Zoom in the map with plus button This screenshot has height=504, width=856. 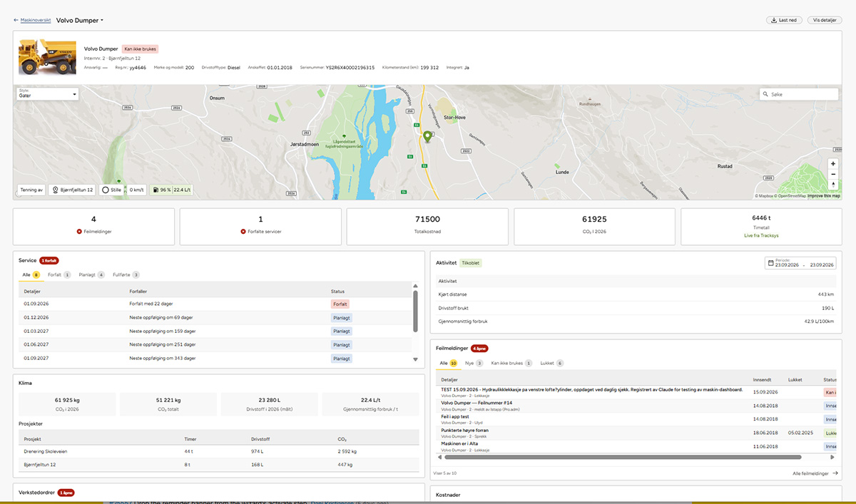pyautogui.click(x=832, y=163)
